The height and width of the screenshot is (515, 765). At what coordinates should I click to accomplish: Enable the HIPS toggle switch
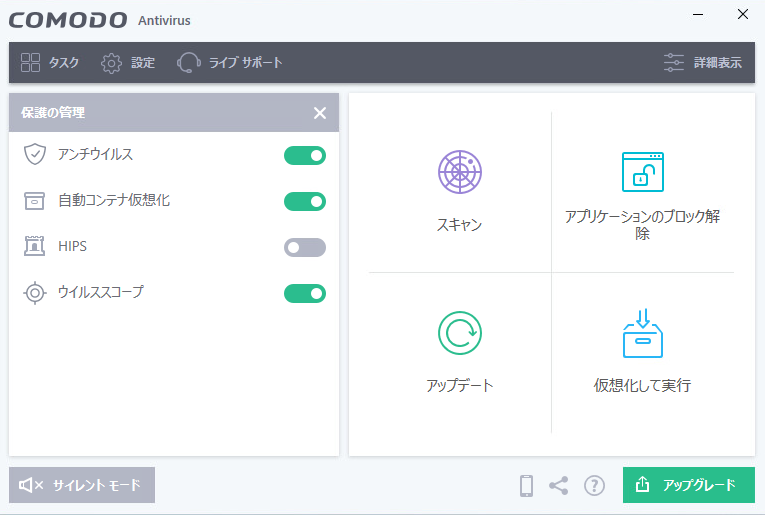[305, 247]
